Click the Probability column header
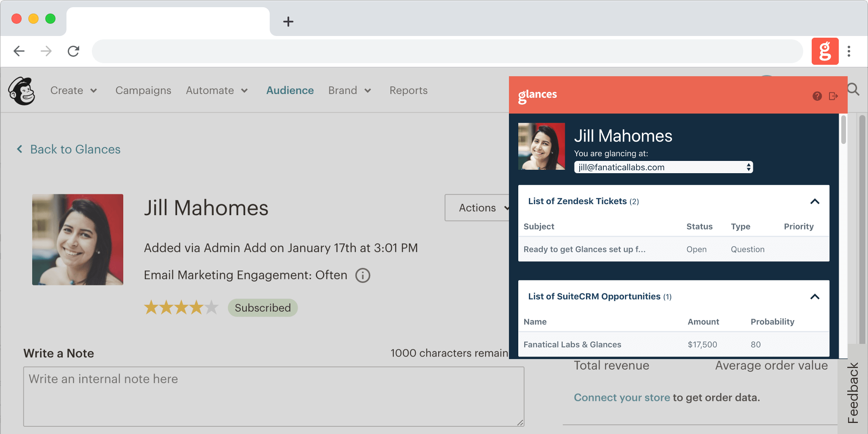Viewport: 868px width, 434px height. tap(772, 322)
